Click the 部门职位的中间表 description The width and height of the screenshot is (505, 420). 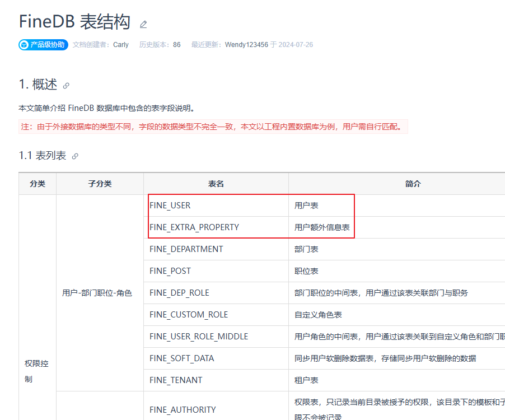[x=381, y=293]
